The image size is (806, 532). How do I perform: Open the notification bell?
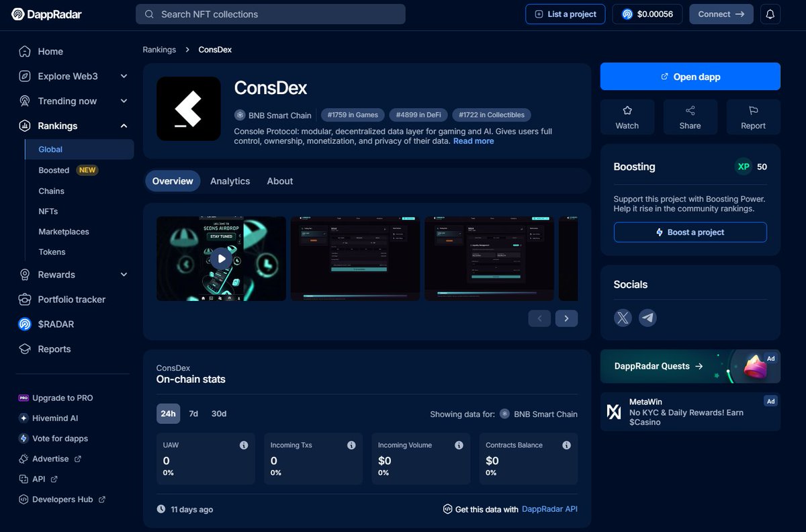(x=770, y=13)
